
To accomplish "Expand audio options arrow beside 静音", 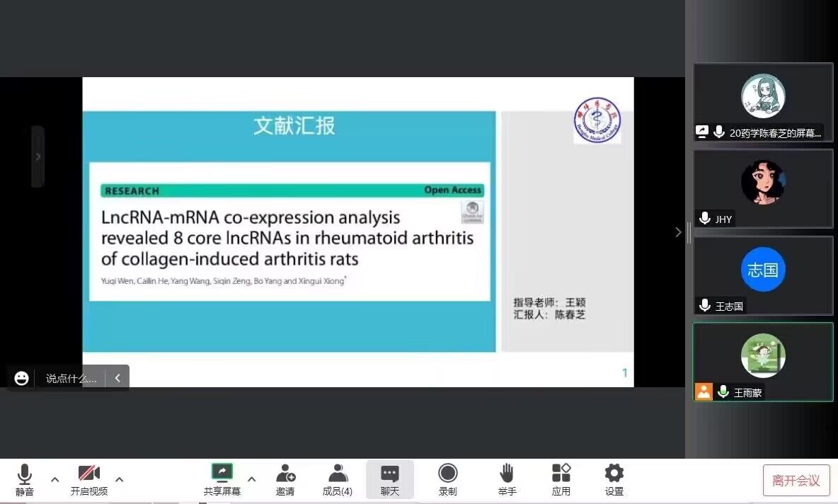I will tap(55, 479).
